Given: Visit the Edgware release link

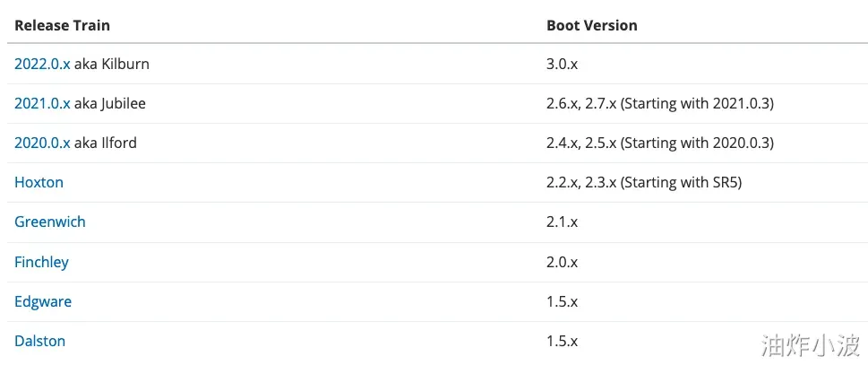Looking at the screenshot, I should (x=43, y=302).
